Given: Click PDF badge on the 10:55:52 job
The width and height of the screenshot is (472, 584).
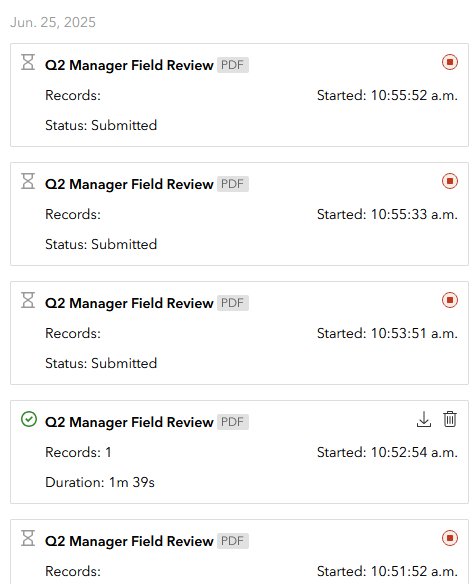Looking at the screenshot, I should click(233, 65).
